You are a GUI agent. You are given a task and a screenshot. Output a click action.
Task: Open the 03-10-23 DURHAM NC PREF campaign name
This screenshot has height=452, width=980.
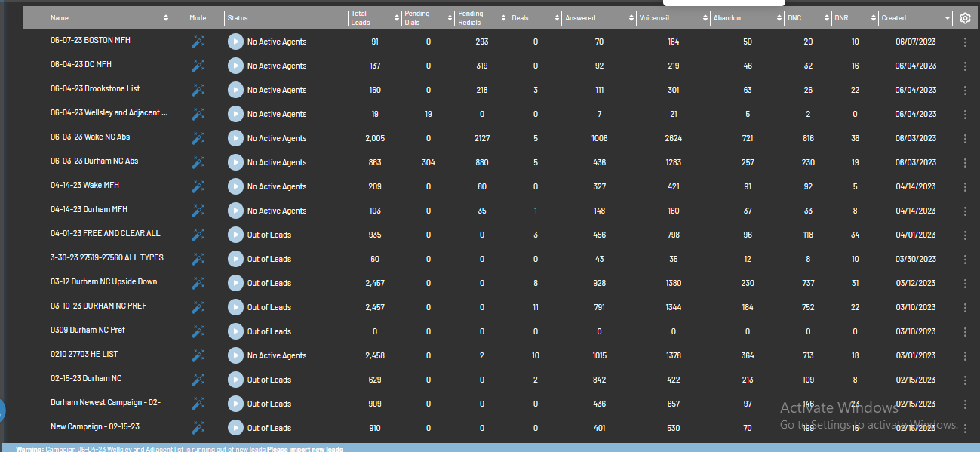99,306
